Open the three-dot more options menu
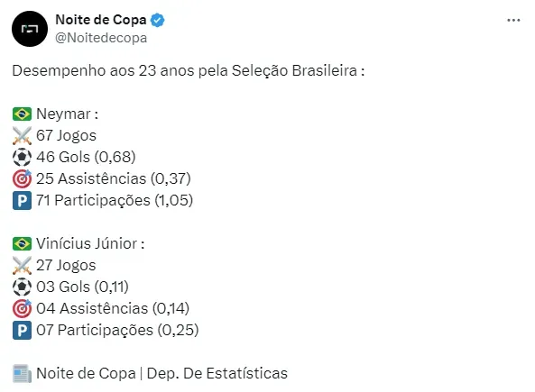535x392 pixels. pos(513,21)
